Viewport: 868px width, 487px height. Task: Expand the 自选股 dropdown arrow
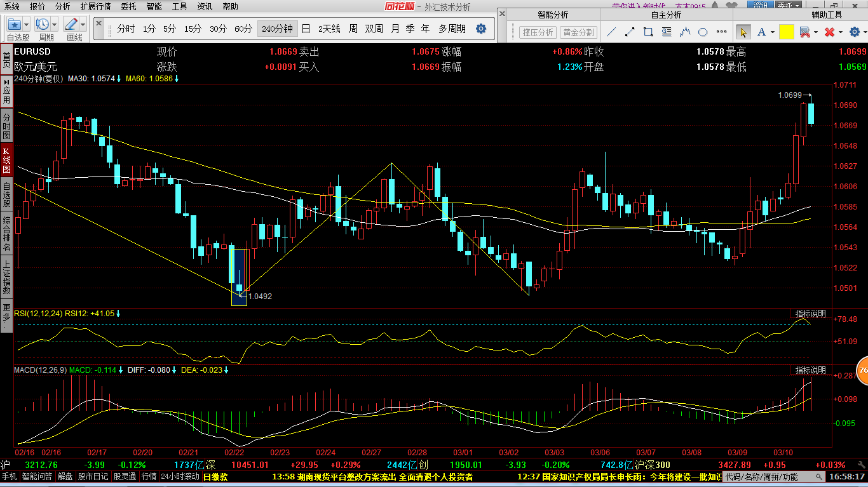(x=26, y=24)
